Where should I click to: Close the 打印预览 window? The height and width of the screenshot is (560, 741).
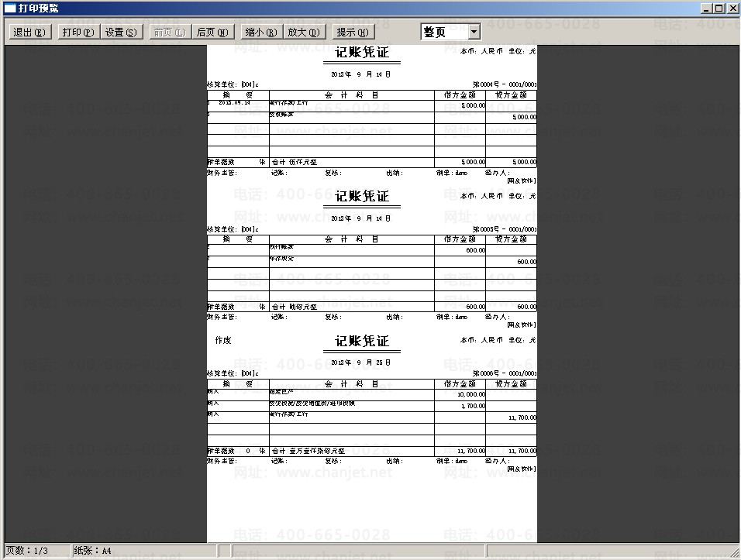[732, 9]
